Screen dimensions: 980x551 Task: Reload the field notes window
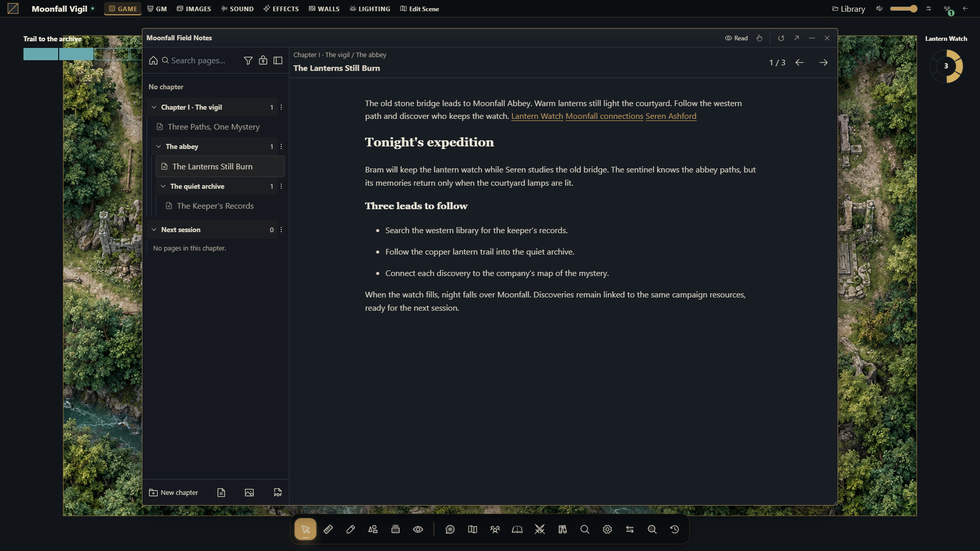(x=781, y=38)
